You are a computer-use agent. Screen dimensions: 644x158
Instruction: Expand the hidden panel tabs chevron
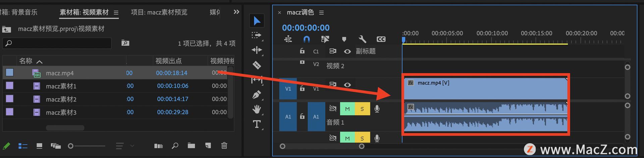pyautogui.click(x=236, y=12)
